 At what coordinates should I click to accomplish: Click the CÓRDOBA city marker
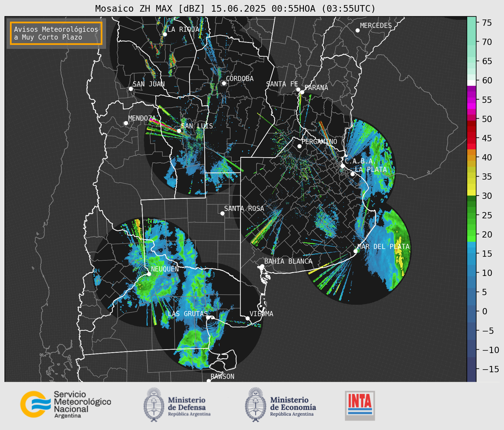pyautogui.click(x=224, y=83)
